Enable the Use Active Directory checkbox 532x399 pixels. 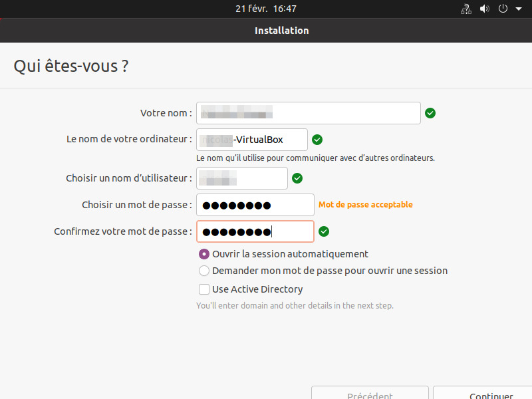point(205,289)
